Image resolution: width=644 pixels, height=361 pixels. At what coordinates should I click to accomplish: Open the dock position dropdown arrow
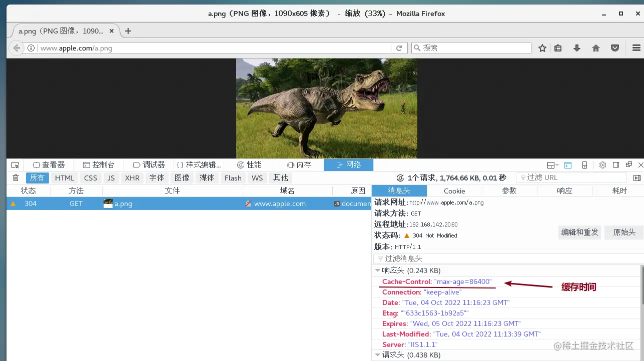tap(557, 164)
